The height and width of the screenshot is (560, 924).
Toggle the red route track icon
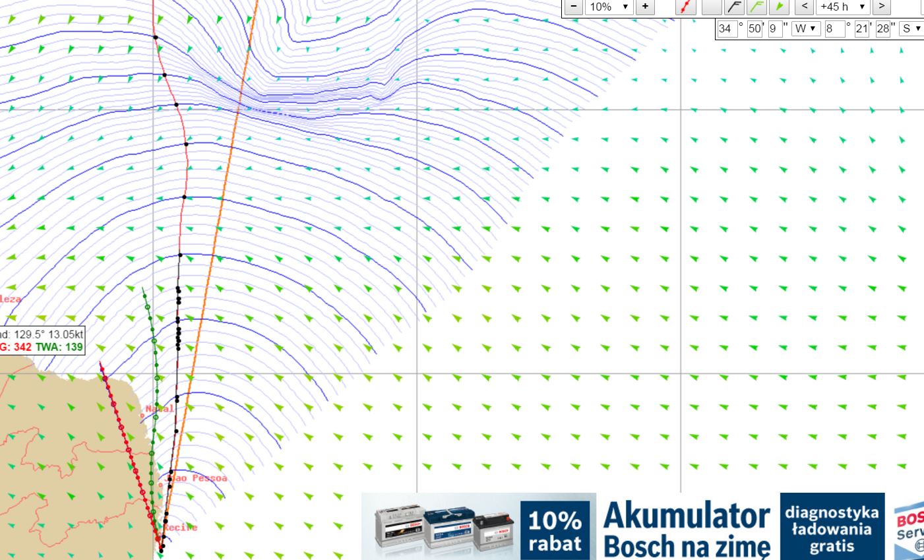[x=687, y=7]
